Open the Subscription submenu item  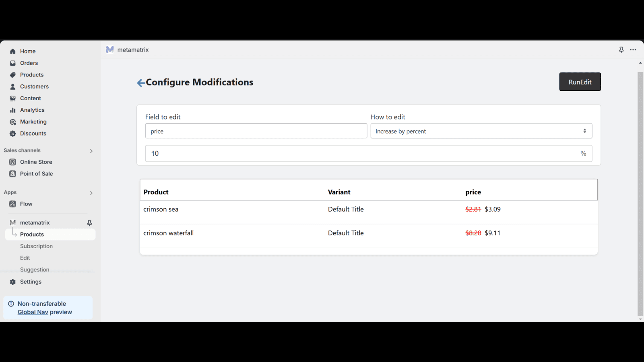[36, 246]
